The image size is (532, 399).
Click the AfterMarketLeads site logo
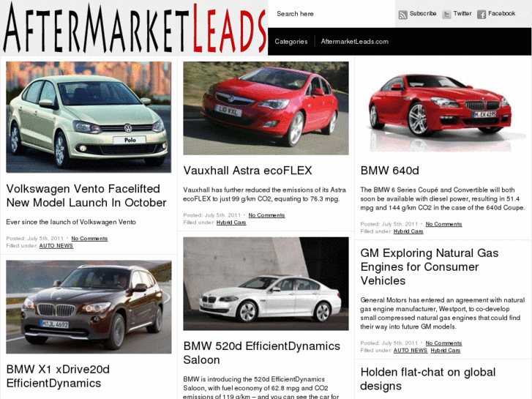pos(134,28)
